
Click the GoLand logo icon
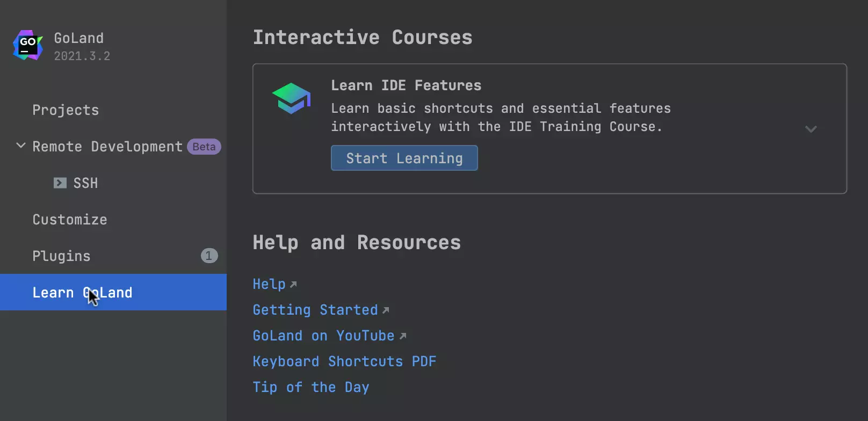tap(28, 46)
